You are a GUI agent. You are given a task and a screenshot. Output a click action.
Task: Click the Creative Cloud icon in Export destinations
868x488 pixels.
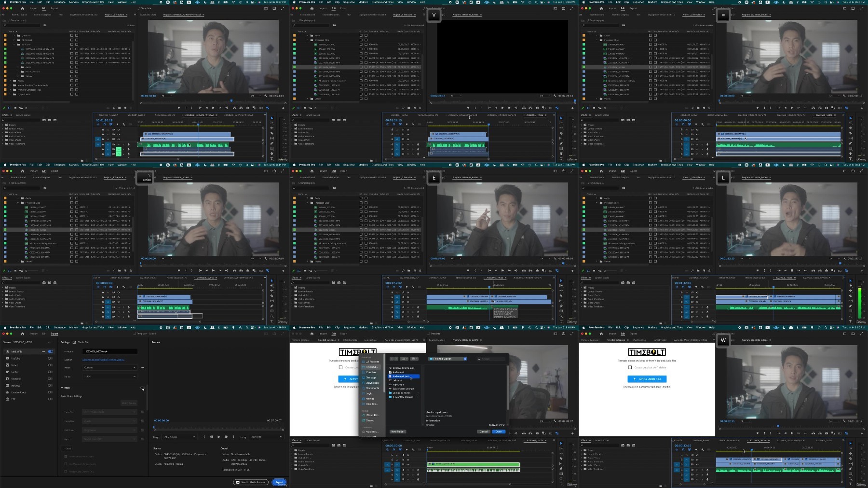(7, 392)
